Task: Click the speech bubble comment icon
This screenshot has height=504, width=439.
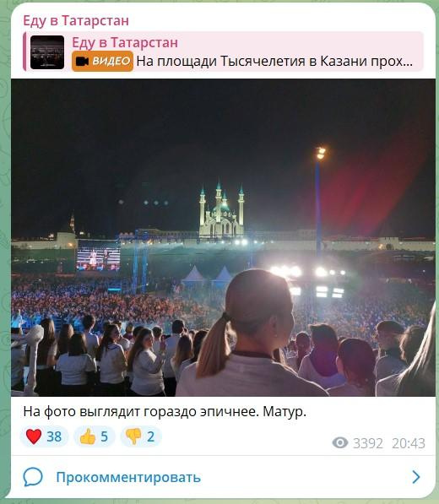Action: point(33,477)
